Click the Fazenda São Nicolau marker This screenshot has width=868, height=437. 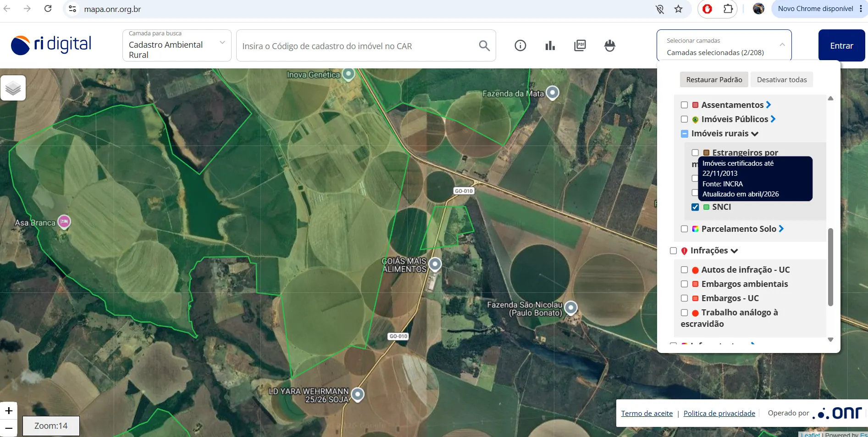tap(571, 308)
